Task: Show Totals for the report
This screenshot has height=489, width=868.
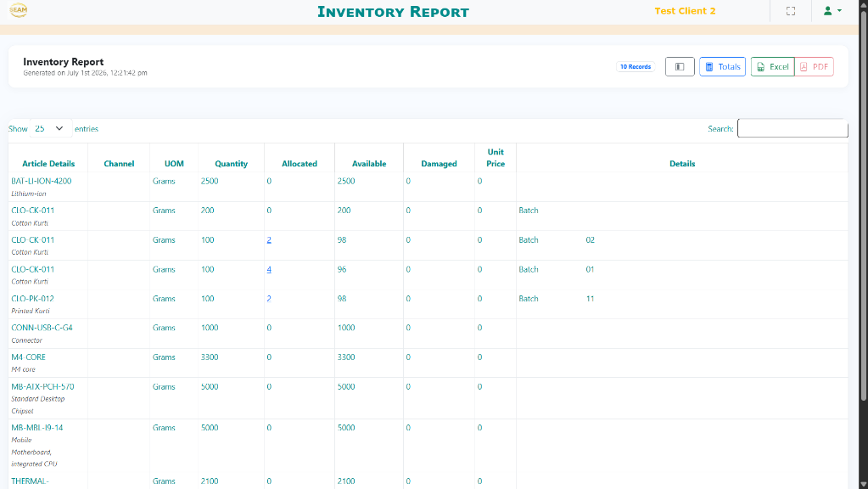Action: click(722, 66)
